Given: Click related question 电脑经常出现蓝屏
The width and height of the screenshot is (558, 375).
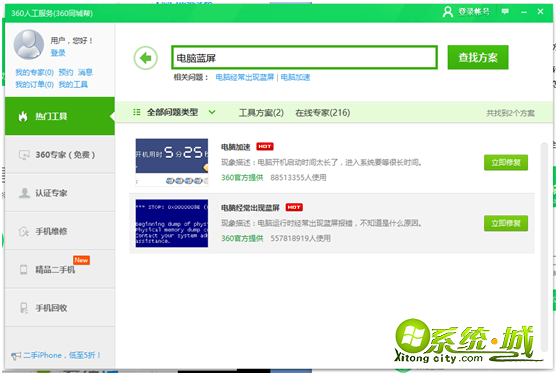Looking at the screenshot, I should pos(245,77).
